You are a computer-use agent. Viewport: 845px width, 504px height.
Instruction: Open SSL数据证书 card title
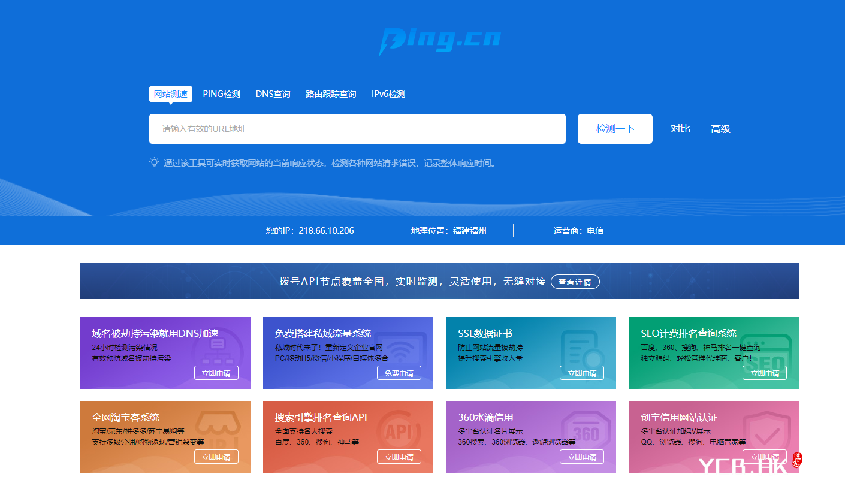coord(485,333)
